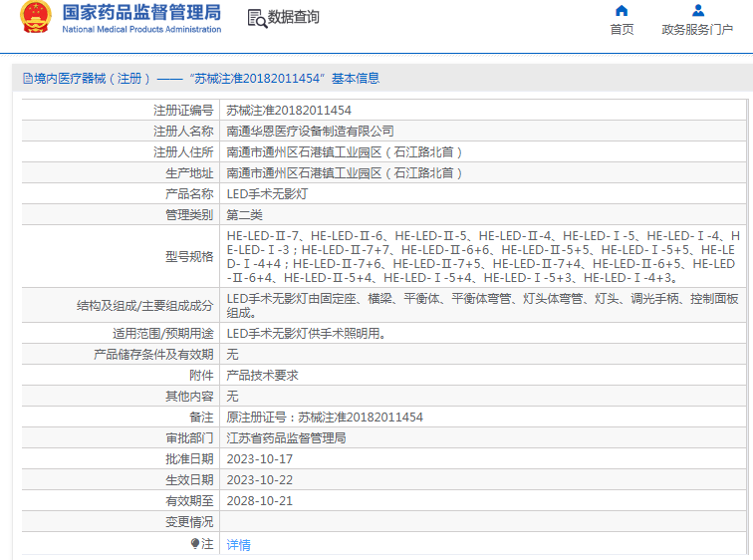Go to 首页 home page
The width and height of the screenshot is (753, 560).
pyautogui.click(x=622, y=30)
